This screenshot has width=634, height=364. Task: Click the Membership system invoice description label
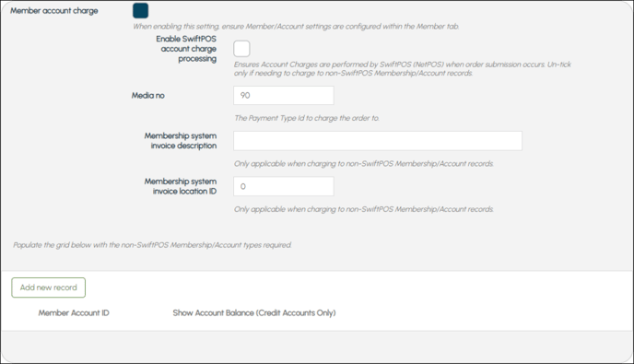[181, 141]
